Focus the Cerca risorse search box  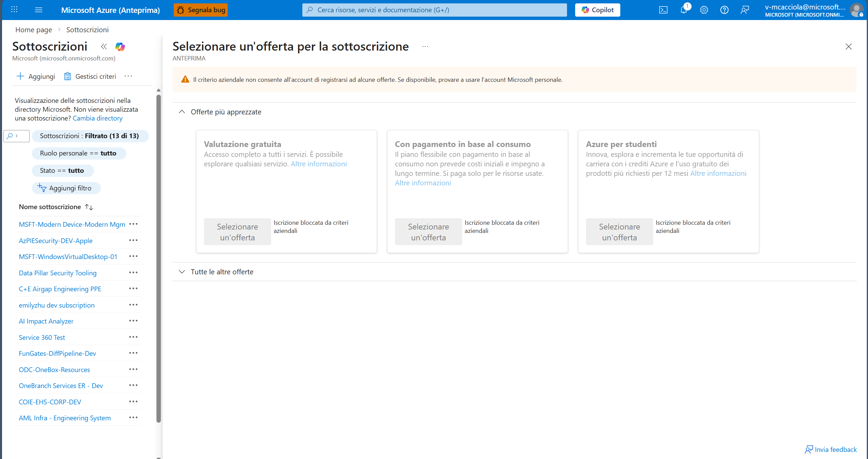coord(434,10)
